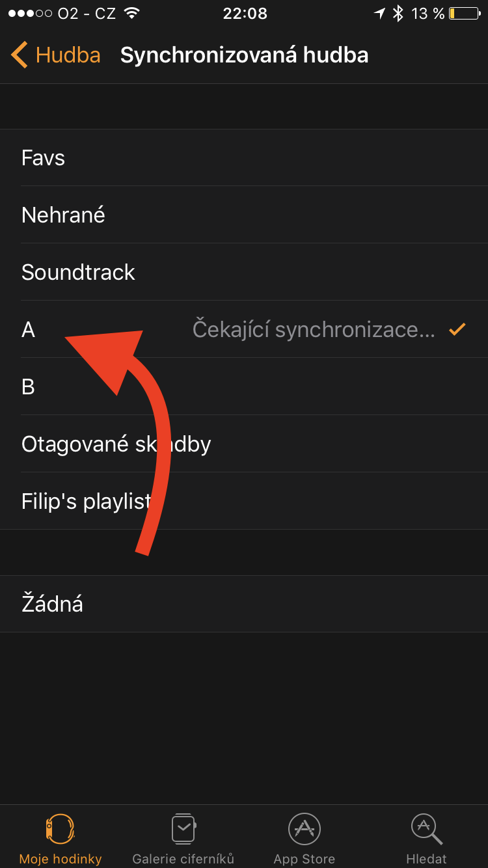Select Filip's playlist
Image resolution: width=488 pixels, height=868 pixels.
coord(86,502)
